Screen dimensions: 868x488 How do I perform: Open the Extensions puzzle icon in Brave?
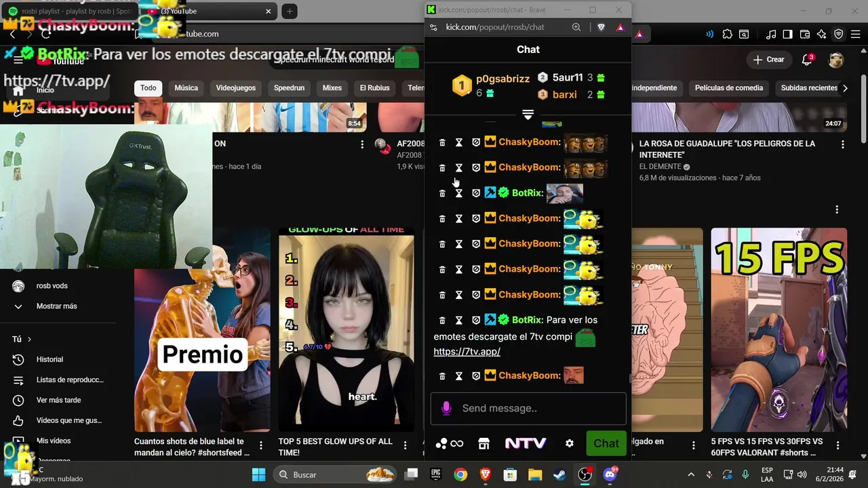pos(728,34)
